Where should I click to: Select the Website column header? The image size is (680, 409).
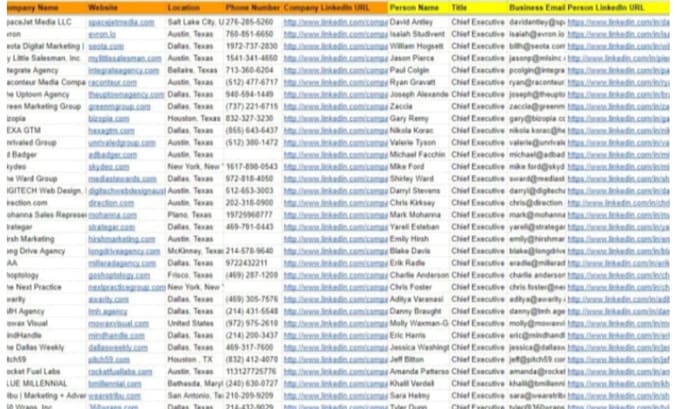126,8
